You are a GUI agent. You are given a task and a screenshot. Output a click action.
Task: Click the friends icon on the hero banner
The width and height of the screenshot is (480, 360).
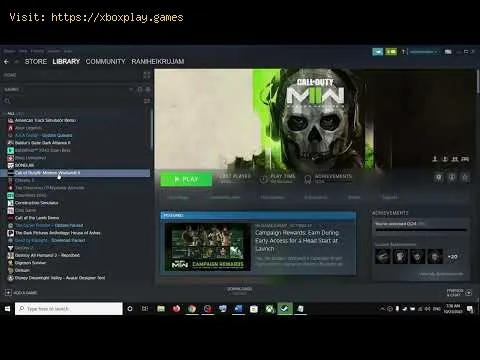tap(455, 159)
